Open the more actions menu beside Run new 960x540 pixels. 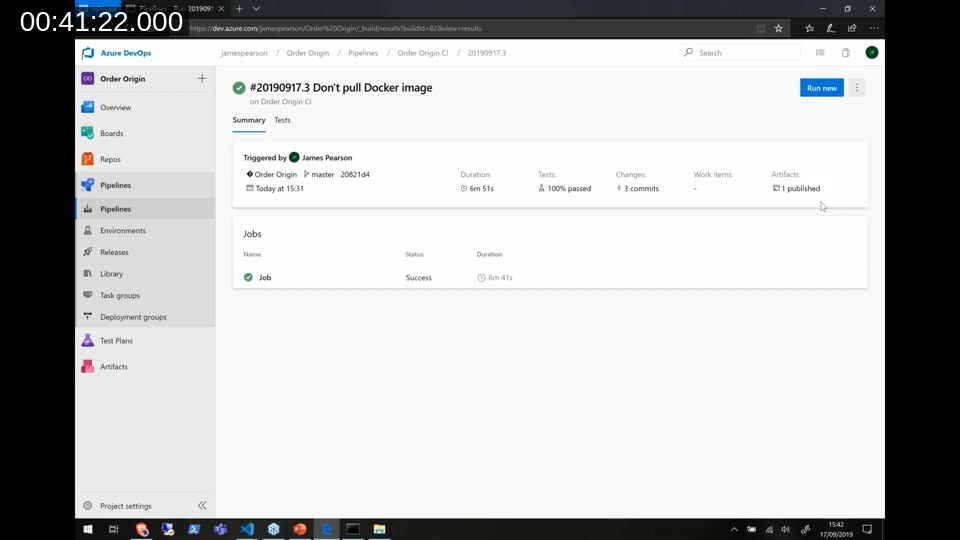point(857,88)
